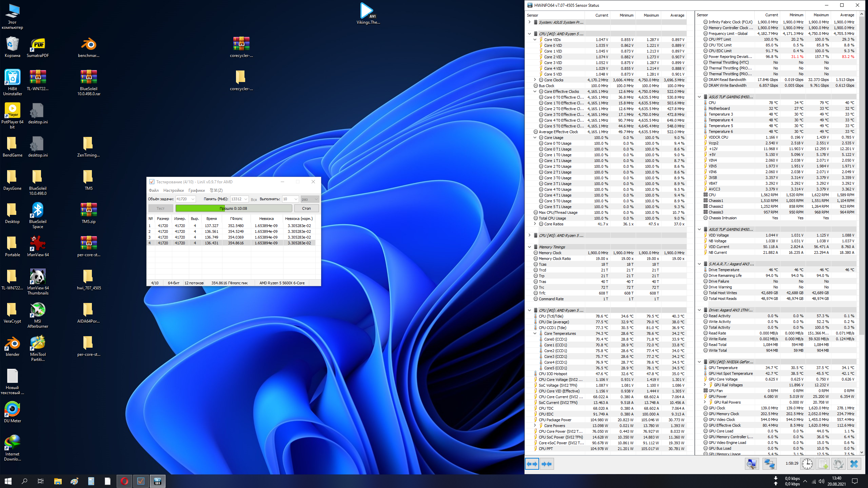Viewport: 868px width, 488px height.
Task: Collapse the Memory Timings sensor group
Action: 530,247
